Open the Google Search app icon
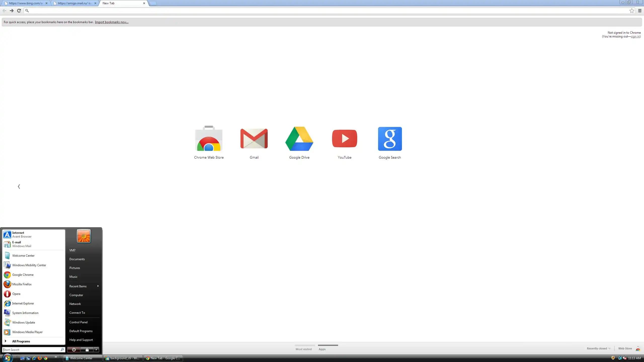Viewport: 644px width, 362px height. click(390, 139)
